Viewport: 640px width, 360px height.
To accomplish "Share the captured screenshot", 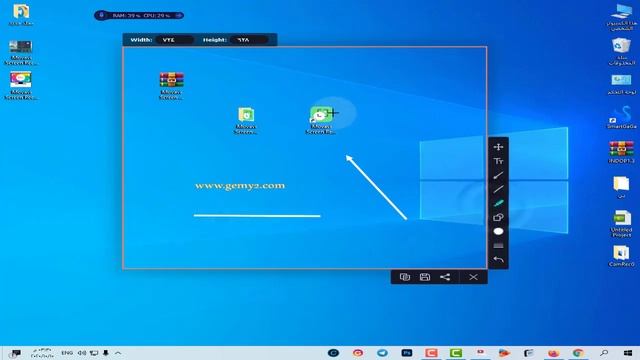I will pos(445,277).
